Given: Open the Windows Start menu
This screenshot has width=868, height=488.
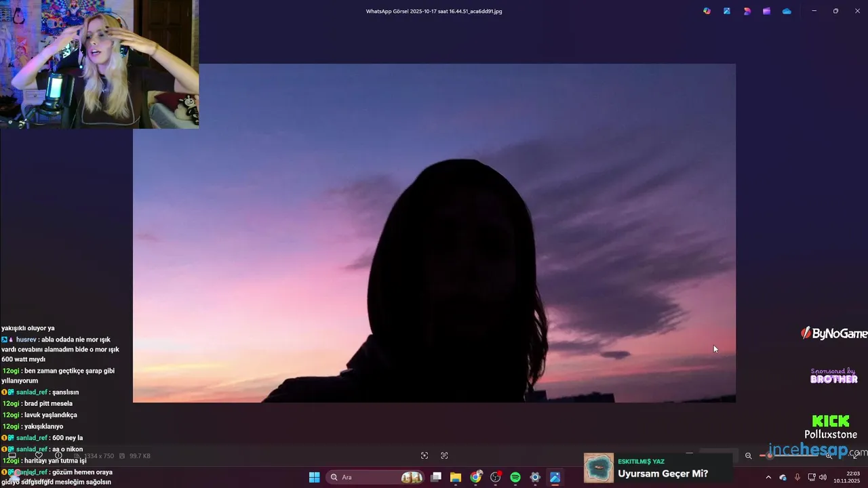Looking at the screenshot, I should tap(315, 477).
